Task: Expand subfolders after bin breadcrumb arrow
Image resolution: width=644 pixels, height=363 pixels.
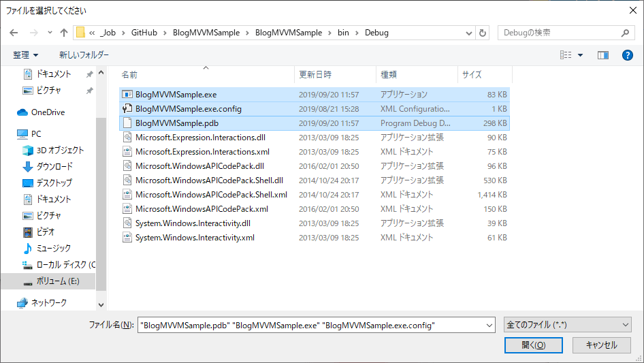Action: pos(357,33)
